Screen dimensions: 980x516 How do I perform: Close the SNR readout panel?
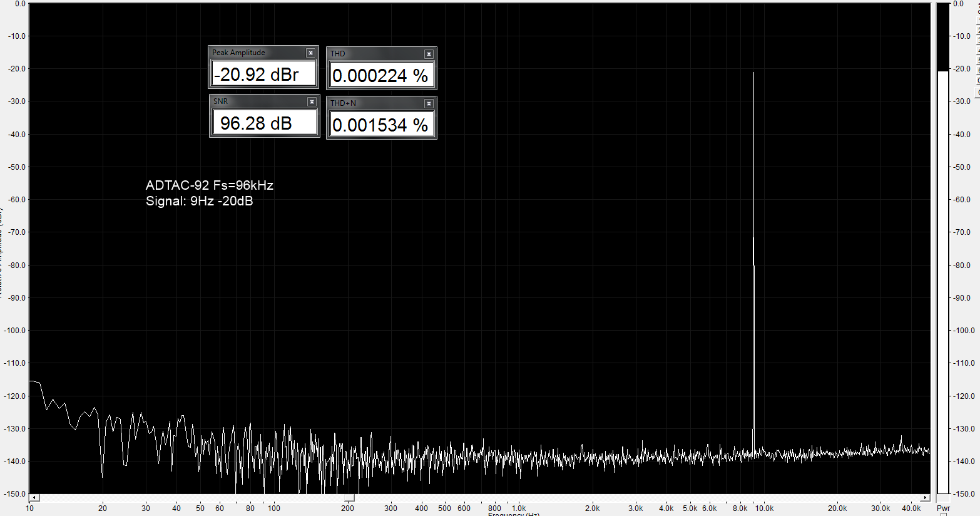(x=312, y=101)
